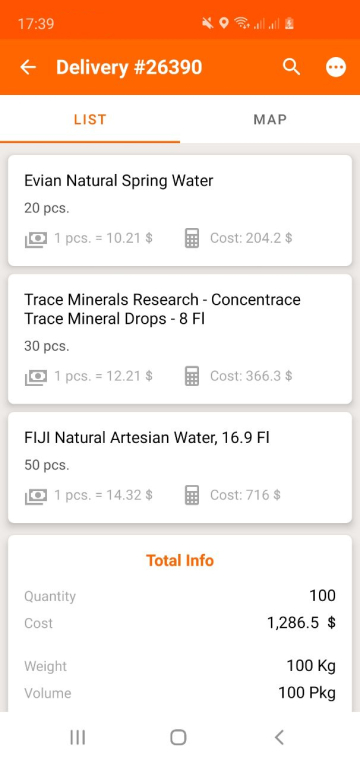Open Android recent apps button

(x=78, y=737)
